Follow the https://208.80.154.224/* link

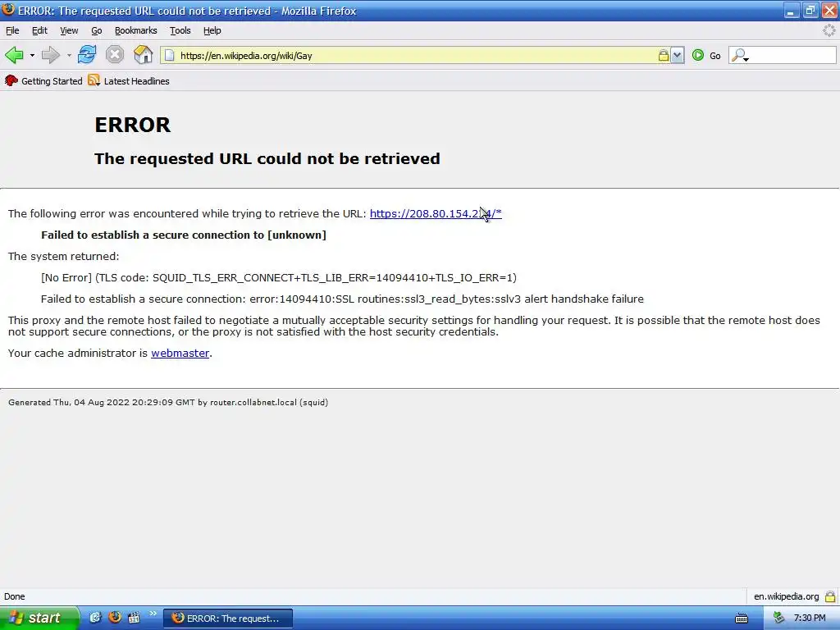[436, 213]
